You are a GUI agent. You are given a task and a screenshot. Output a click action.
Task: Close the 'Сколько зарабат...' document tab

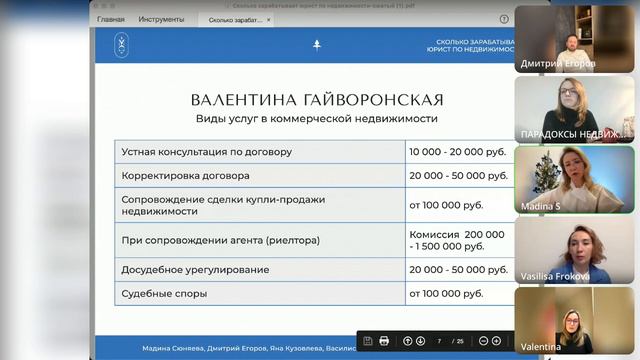point(269,20)
